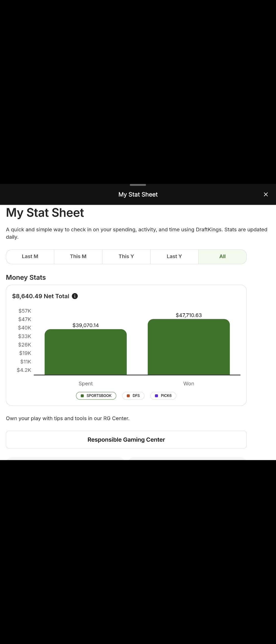Screen dimensions: 276x644
Task: Click the green Sportsbook legend dot
Action: point(82,396)
